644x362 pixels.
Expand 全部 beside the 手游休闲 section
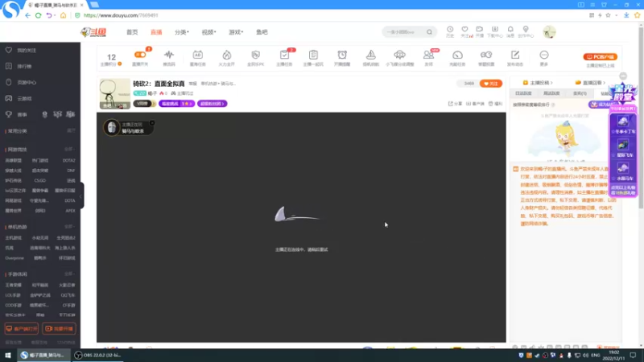pos(69,274)
